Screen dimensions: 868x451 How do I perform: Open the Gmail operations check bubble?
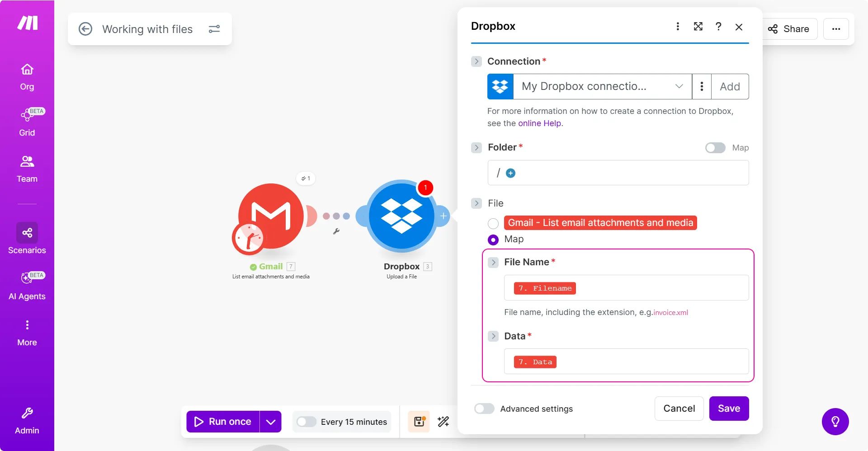click(306, 179)
